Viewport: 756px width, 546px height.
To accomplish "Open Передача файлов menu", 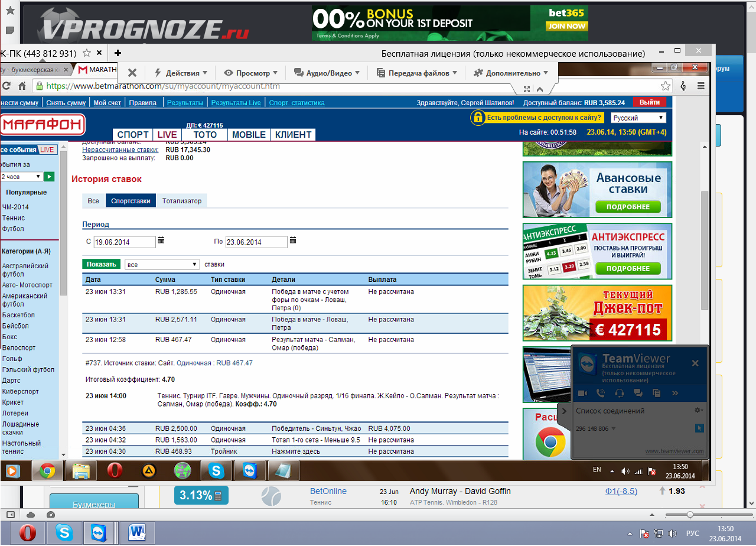I will pyautogui.click(x=417, y=73).
